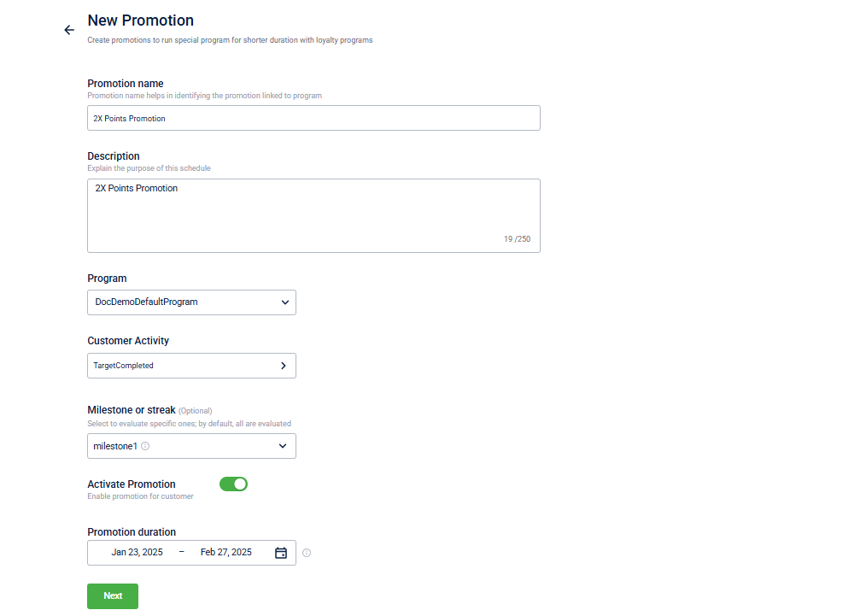Viewport: 843px width, 616px height.
Task: Click the Activate Promotion label text
Action: coord(132,484)
